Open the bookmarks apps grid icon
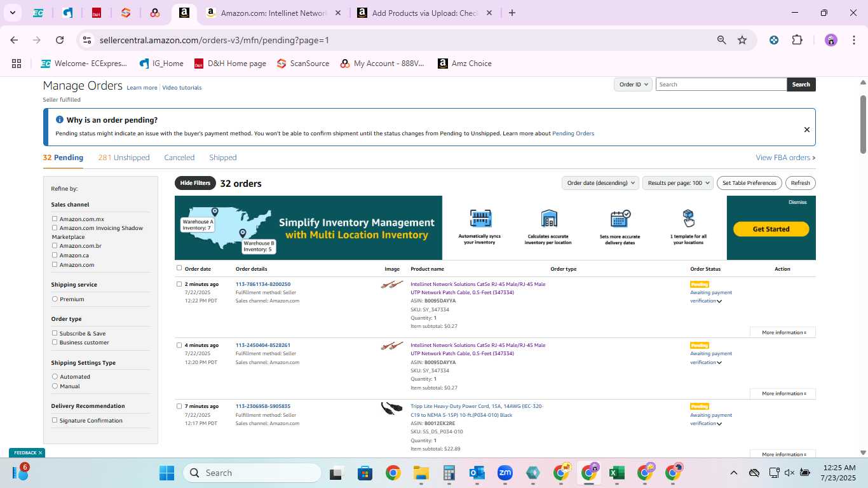 click(x=17, y=64)
